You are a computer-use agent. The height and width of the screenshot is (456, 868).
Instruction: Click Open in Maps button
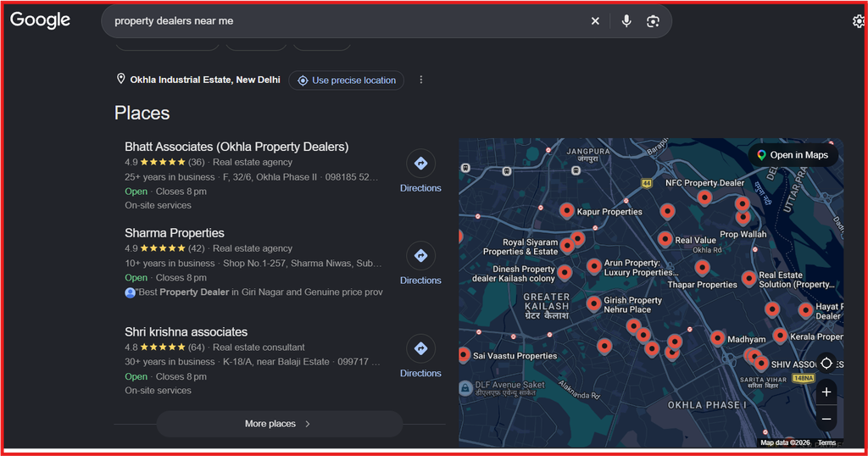[793, 155]
